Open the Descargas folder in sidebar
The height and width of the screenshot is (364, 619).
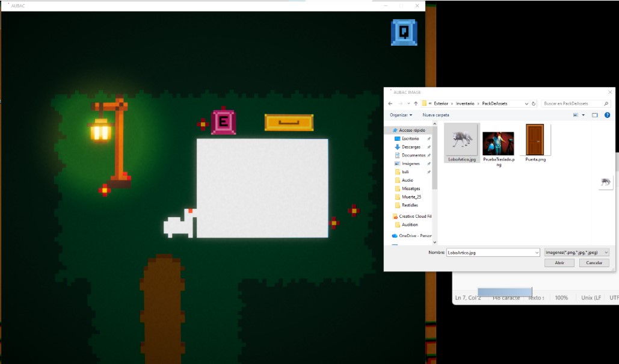410,147
